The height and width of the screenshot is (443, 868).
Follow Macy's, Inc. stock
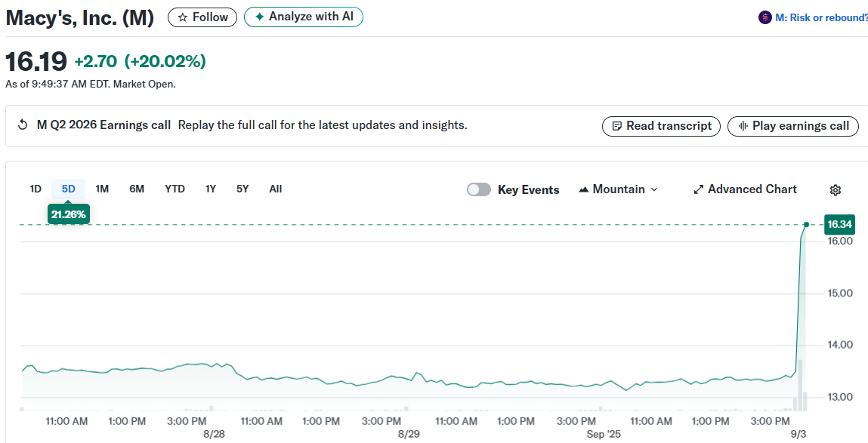(202, 17)
